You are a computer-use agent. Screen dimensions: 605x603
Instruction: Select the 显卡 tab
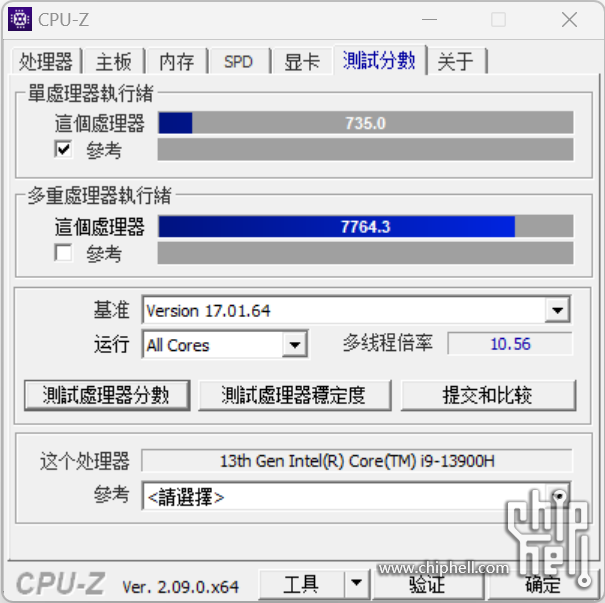[x=302, y=61]
